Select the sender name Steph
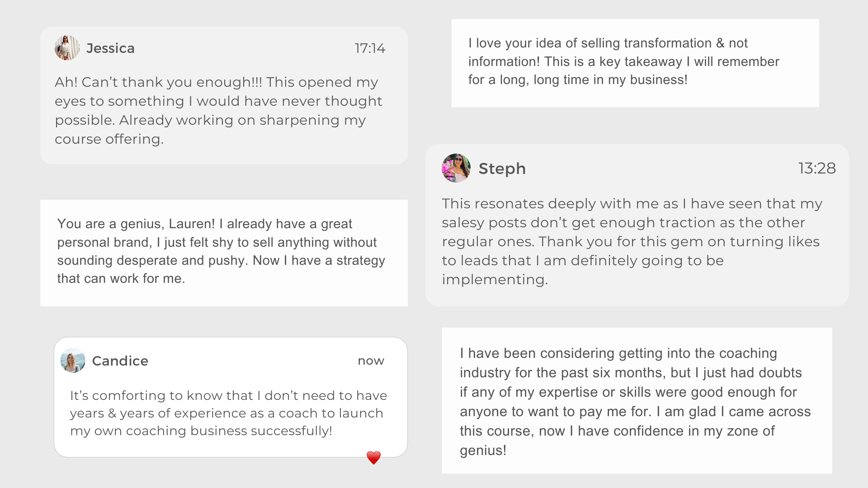 (502, 169)
